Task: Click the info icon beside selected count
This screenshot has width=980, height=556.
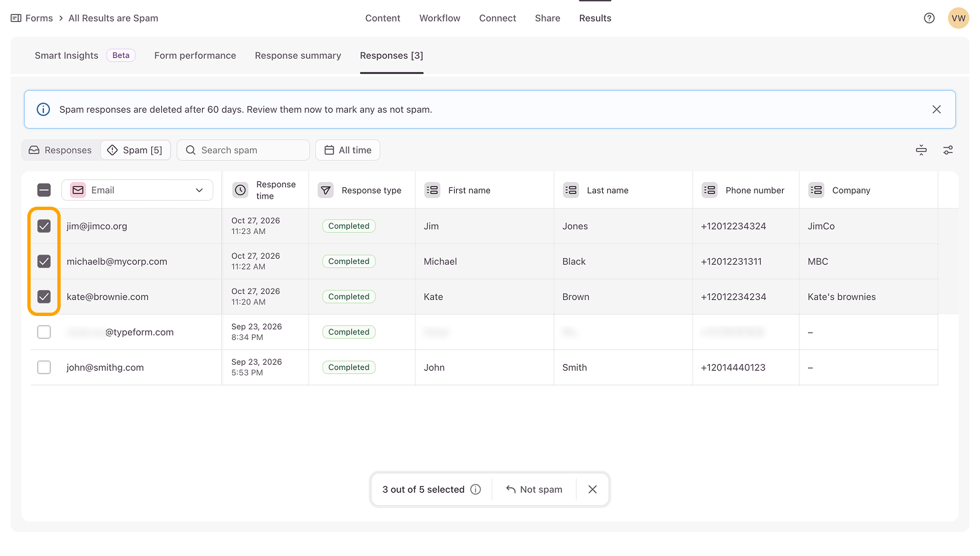Action: (475, 489)
